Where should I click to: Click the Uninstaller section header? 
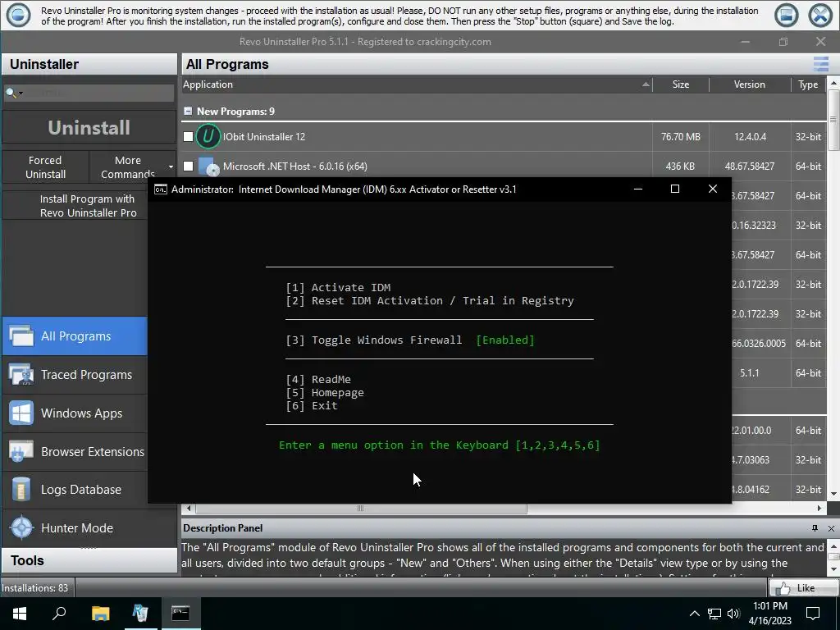(x=89, y=64)
